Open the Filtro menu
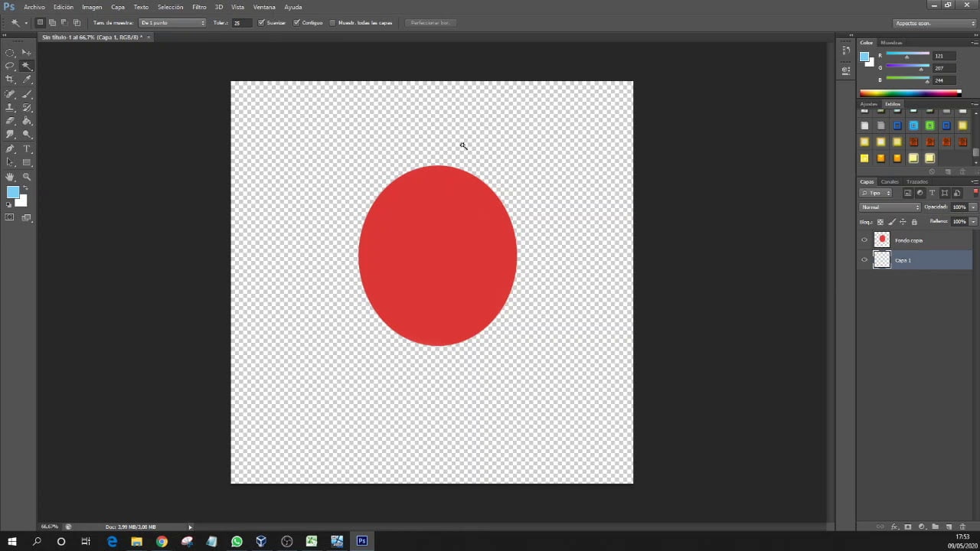 [199, 7]
